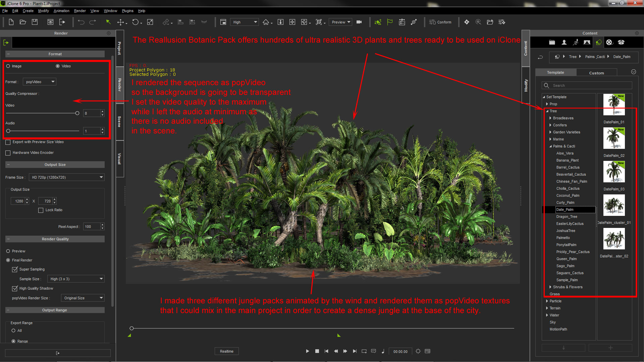Click the Conform button in toolbar
Viewport: 644px width, 362px height.
pos(440,22)
